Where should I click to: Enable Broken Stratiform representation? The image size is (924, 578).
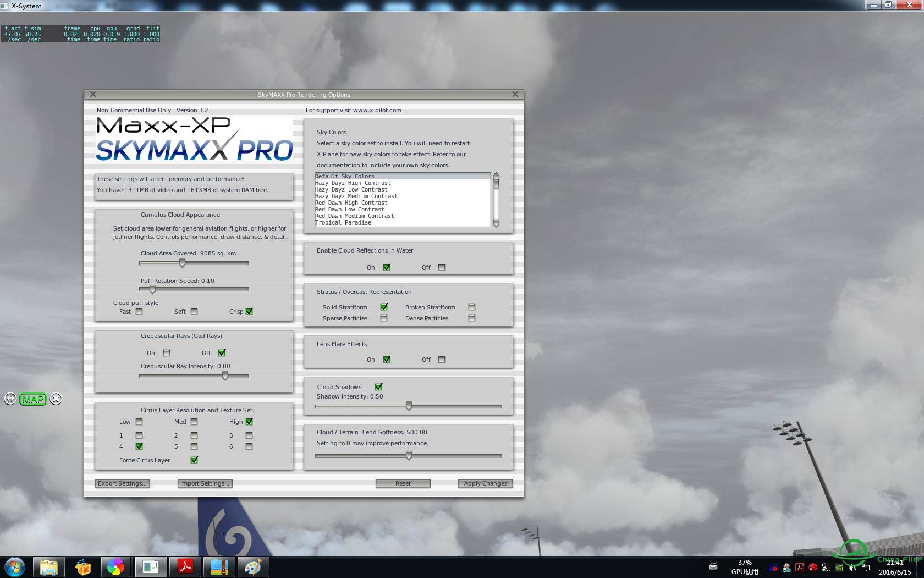[472, 307]
